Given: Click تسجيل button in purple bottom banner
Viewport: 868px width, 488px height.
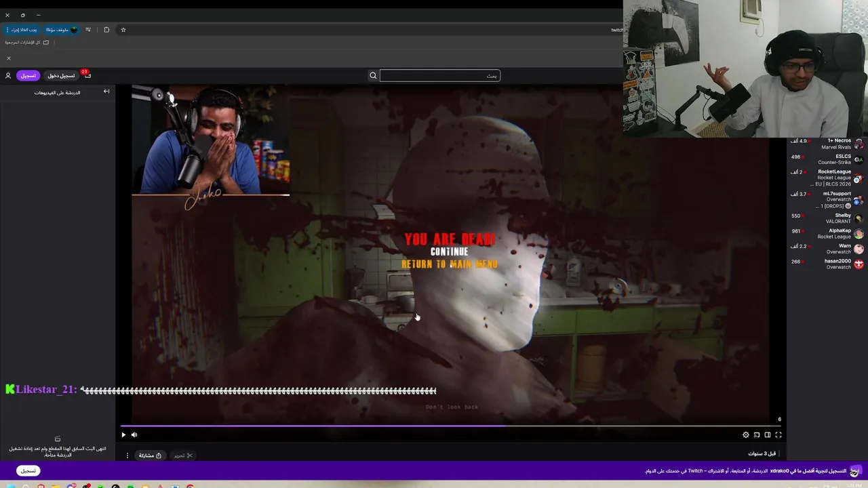Looking at the screenshot, I should [x=28, y=470].
